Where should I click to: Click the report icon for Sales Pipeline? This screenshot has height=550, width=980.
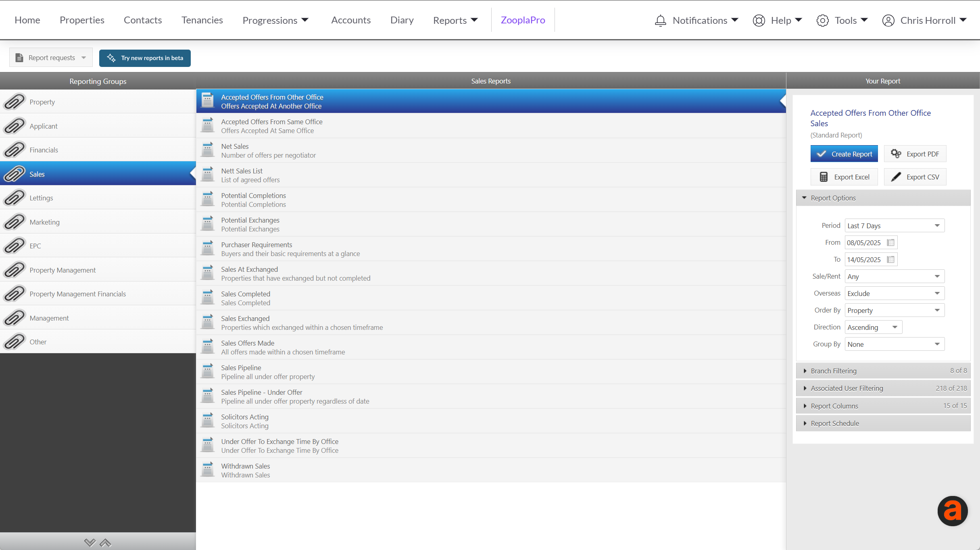pyautogui.click(x=207, y=371)
